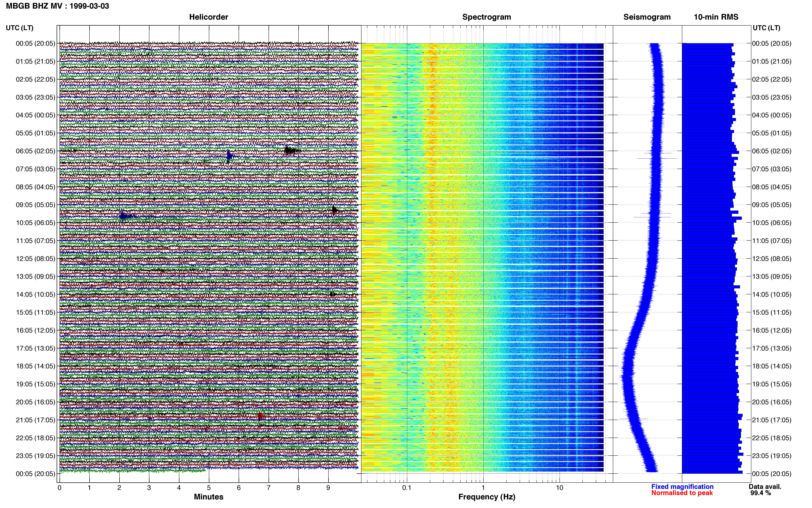Click '21:05 (17:05)' label next to RMS panel

772,420
